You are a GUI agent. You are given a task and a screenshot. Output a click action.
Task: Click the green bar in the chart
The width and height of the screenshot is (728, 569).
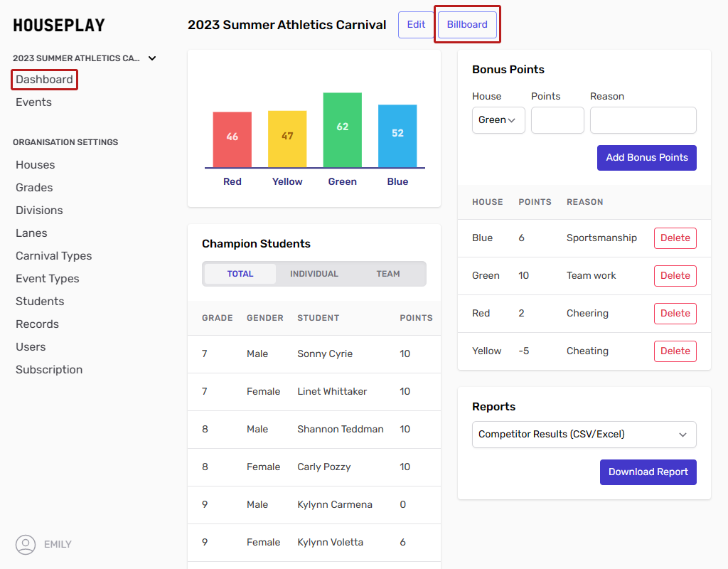coord(342,130)
